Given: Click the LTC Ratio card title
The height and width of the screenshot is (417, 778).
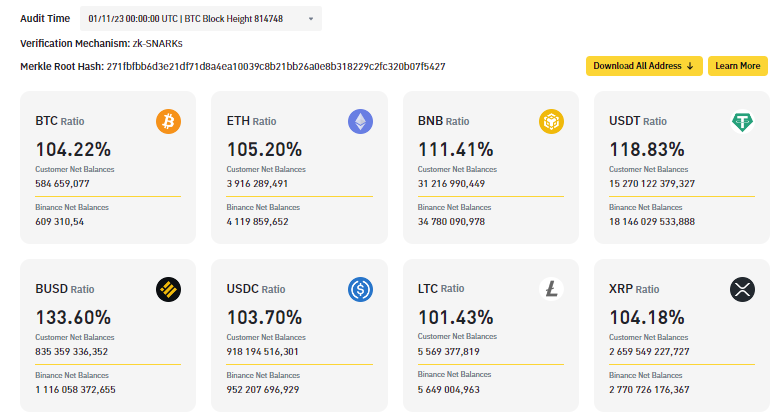Looking at the screenshot, I should point(441,288).
